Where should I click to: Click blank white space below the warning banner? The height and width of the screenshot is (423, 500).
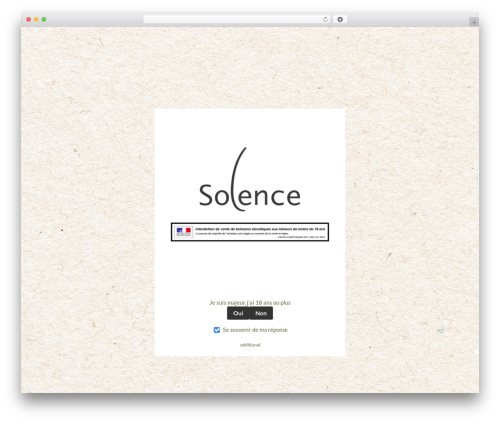(250, 270)
